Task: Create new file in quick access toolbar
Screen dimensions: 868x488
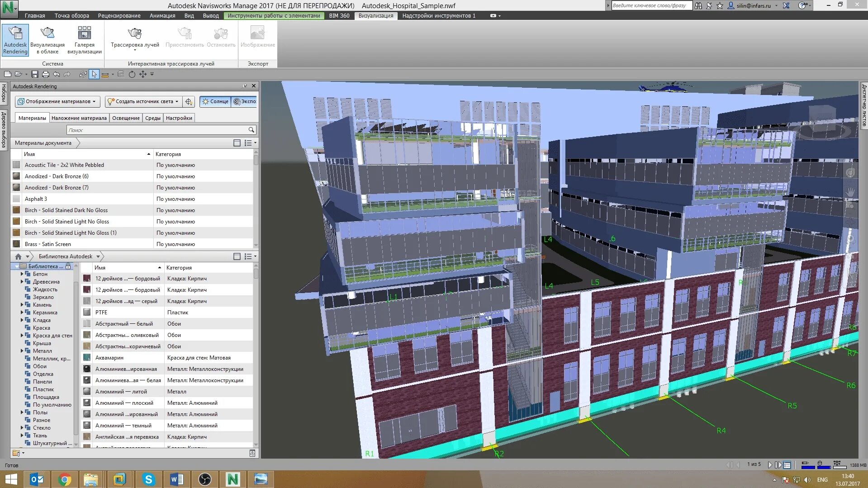Action: click(x=8, y=74)
